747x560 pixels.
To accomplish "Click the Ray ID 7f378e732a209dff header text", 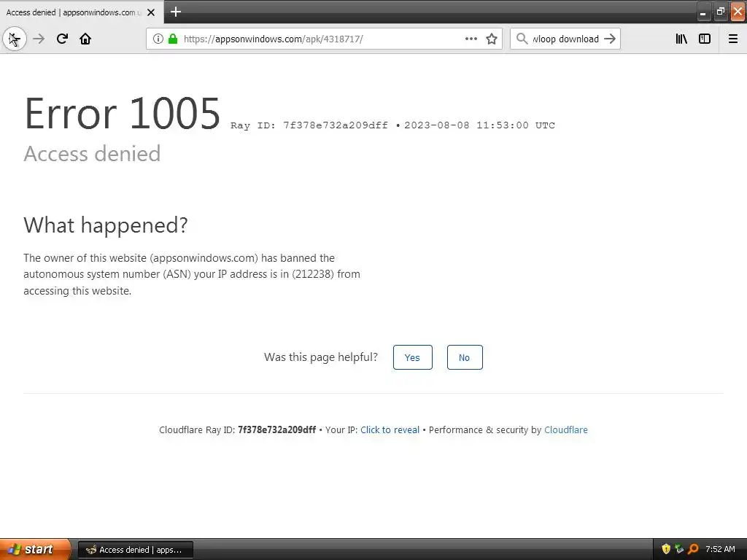I will pyautogui.click(x=309, y=125).
